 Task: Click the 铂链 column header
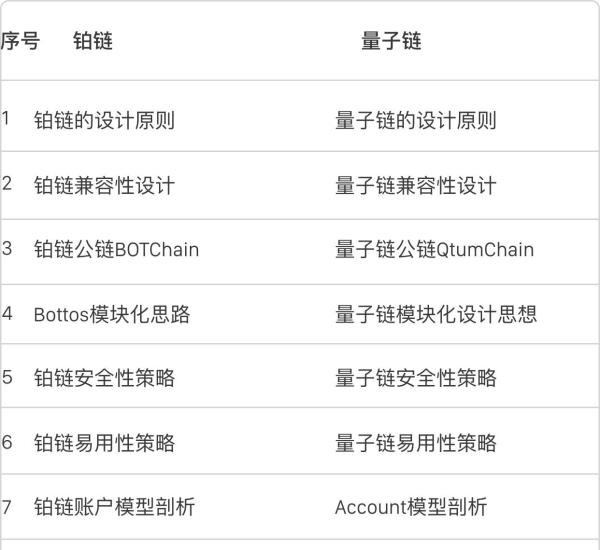93,41
